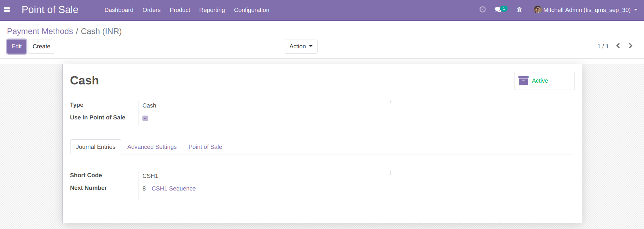Switch to the Advanced Settings tab
644x229 pixels.
pyautogui.click(x=152, y=147)
